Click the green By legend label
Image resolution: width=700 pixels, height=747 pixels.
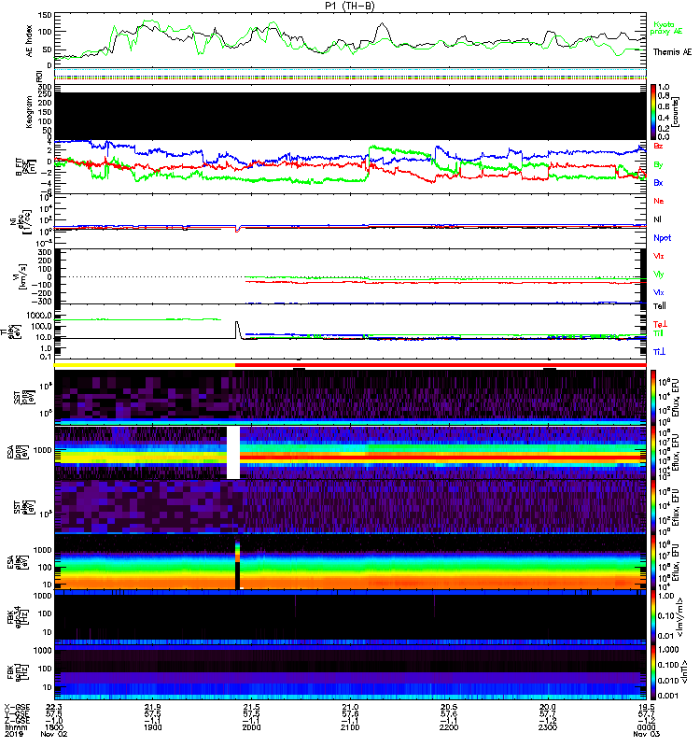coord(659,164)
